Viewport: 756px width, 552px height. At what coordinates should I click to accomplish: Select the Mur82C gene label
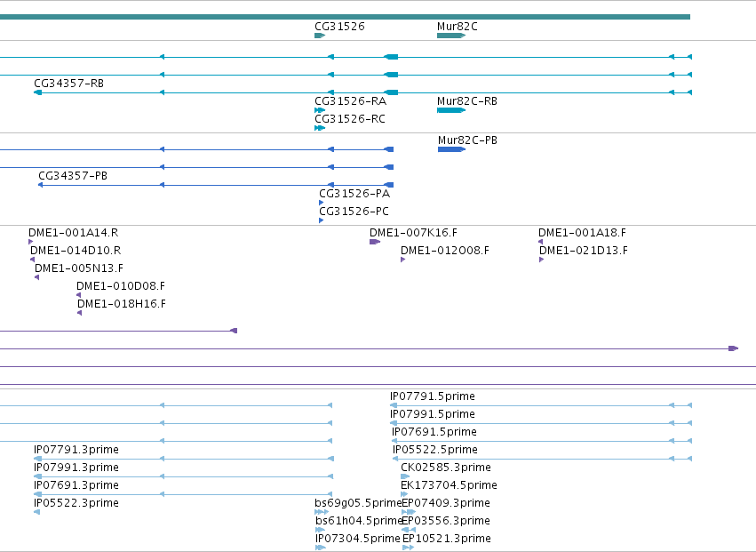click(458, 27)
